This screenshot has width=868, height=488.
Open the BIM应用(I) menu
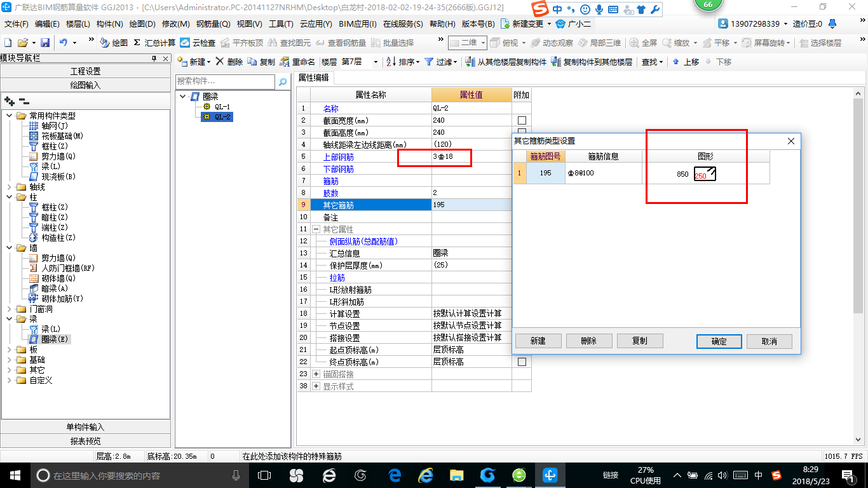point(358,24)
